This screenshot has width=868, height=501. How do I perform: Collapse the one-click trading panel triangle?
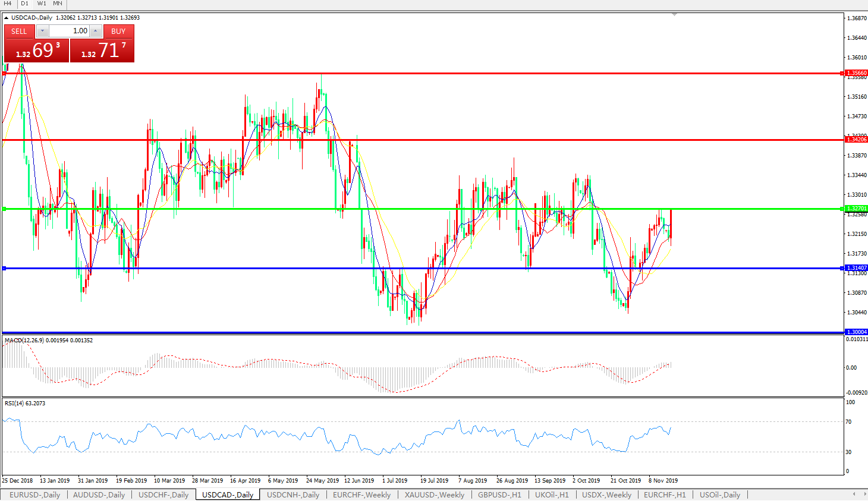(x=7, y=18)
